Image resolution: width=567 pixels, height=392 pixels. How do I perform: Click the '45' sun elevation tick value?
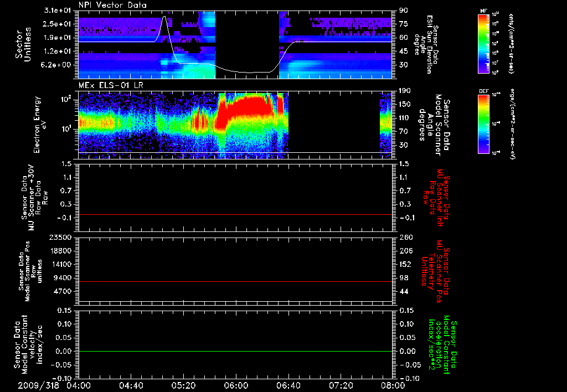403,51
